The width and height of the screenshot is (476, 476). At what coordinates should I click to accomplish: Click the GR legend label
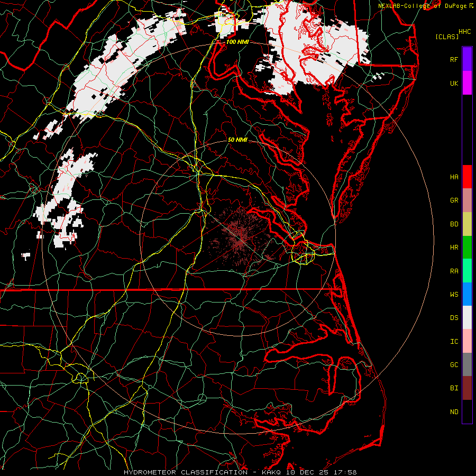pos(454,200)
